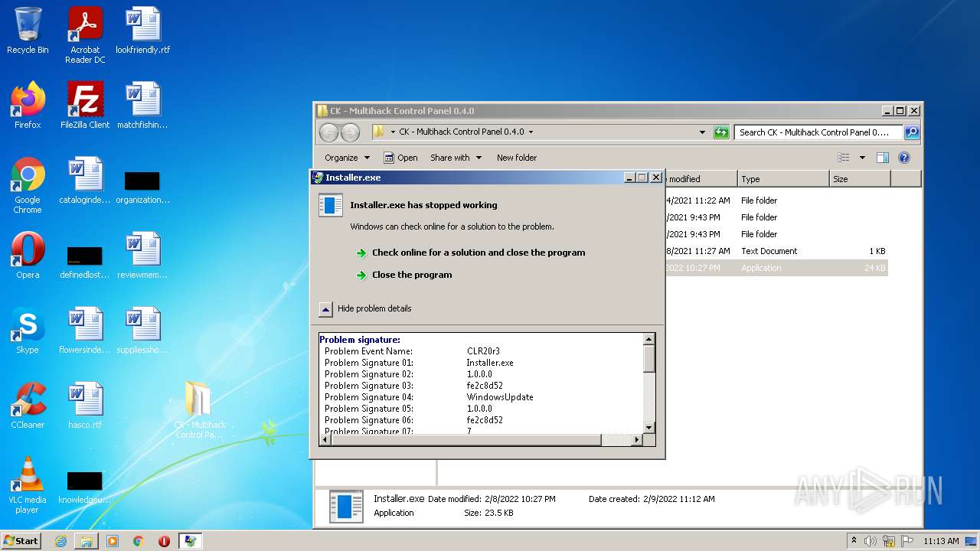Click the Explorer Back button
The width and height of the screenshot is (980, 551).
pyautogui.click(x=329, y=132)
